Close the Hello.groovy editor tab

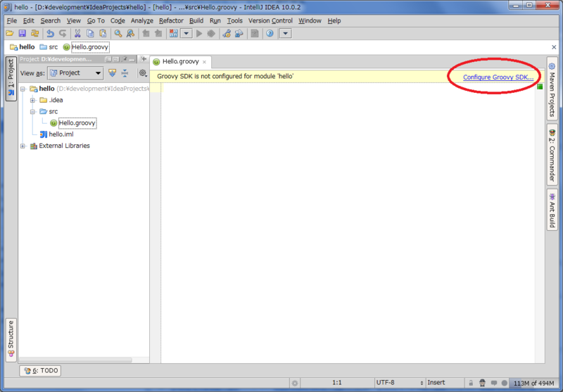204,62
